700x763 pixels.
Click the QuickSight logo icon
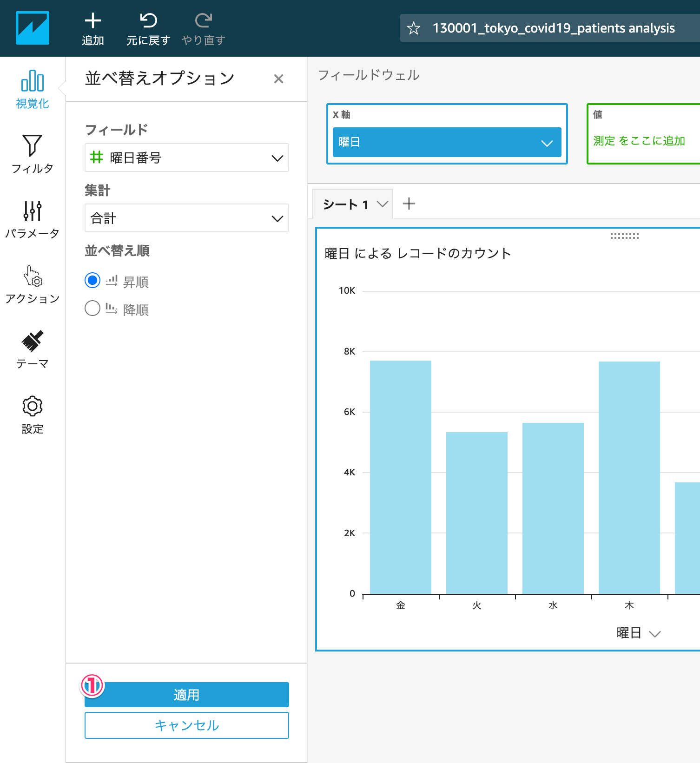[33, 28]
